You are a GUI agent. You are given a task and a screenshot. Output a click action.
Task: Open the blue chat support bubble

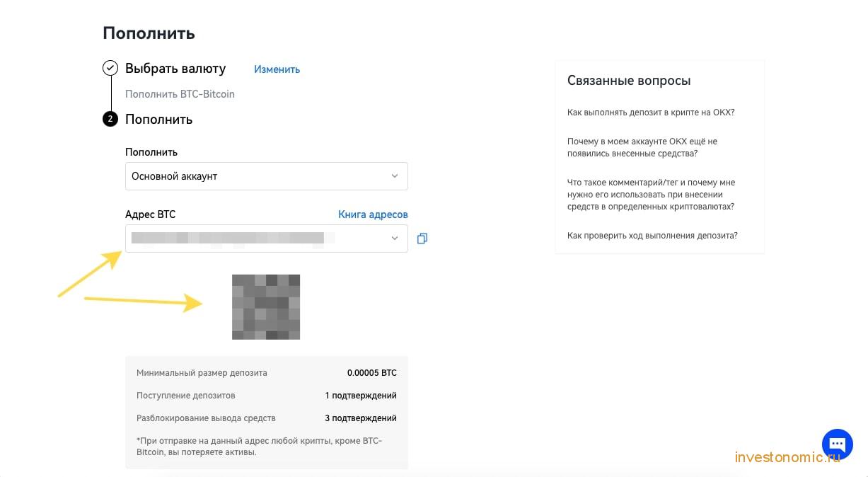pos(837,444)
